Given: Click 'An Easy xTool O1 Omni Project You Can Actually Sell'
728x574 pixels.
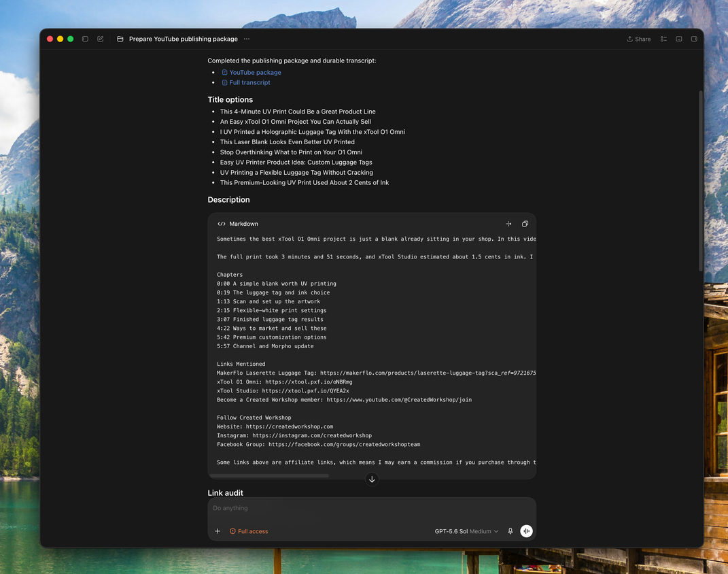Looking at the screenshot, I should (x=295, y=122).
